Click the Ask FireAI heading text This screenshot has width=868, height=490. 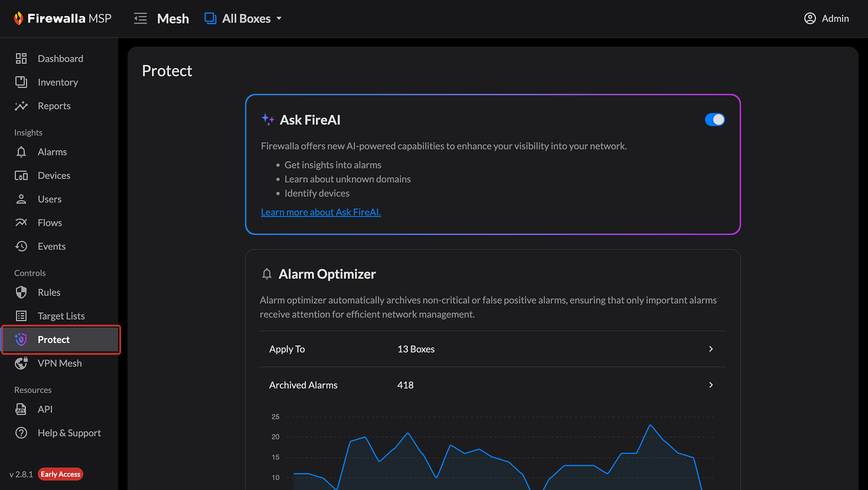pyautogui.click(x=310, y=120)
